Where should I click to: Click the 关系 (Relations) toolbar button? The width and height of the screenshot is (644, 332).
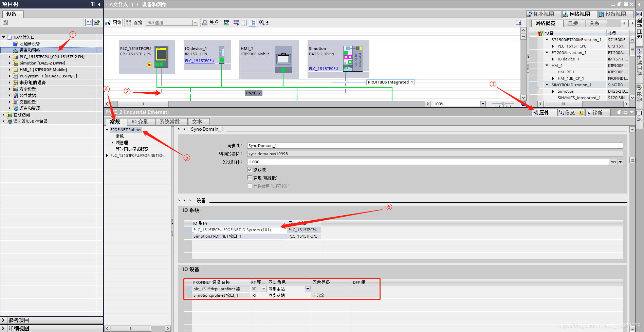(210, 23)
